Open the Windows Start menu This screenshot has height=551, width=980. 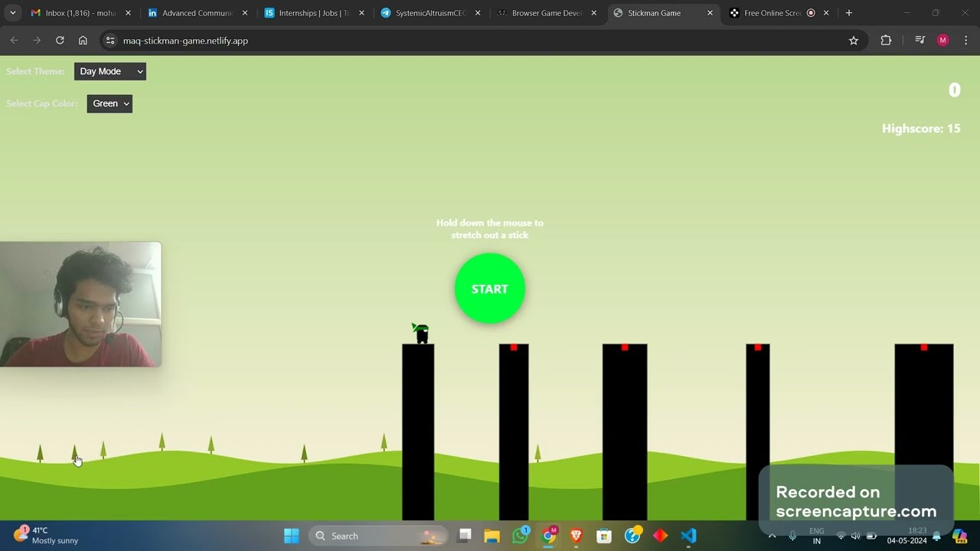pos(292,536)
